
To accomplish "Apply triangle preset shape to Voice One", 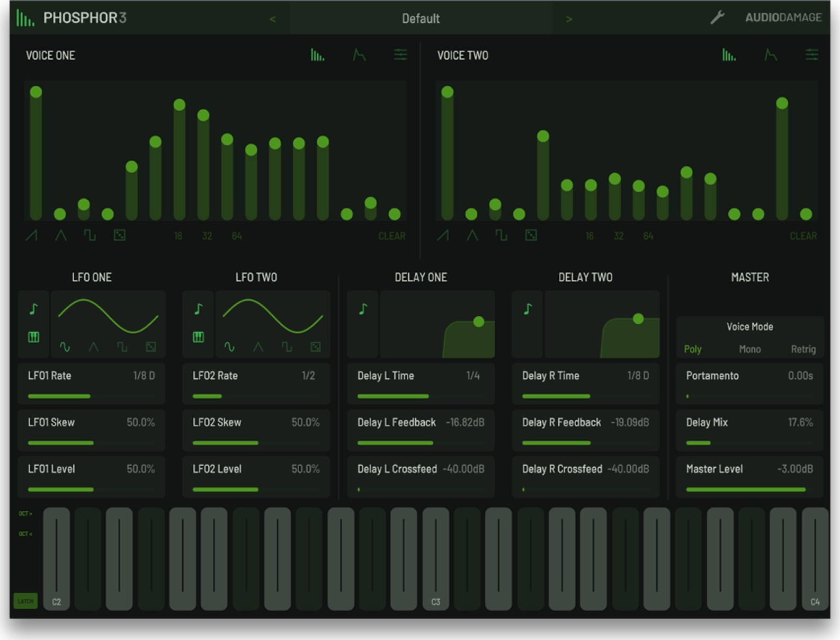I will pyautogui.click(x=61, y=235).
